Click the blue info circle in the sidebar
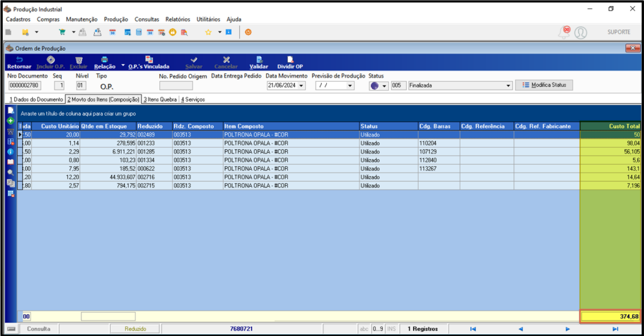The height and width of the screenshot is (336, 644). (x=11, y=152)
